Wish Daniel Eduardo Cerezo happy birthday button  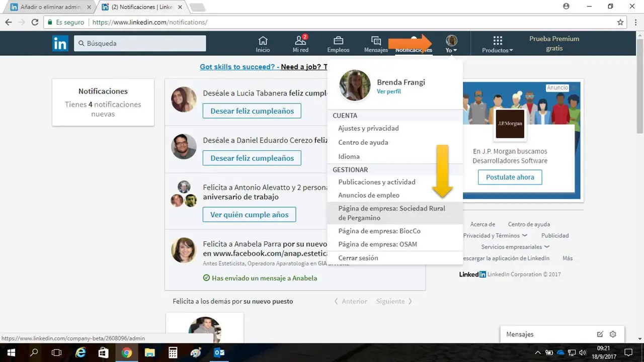(252, 158)
